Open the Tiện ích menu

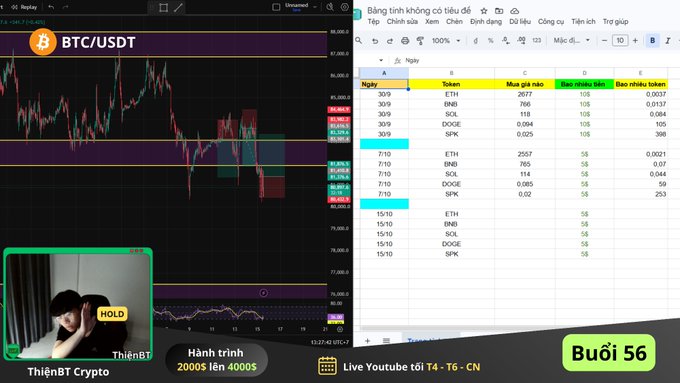tap(583, 21)
